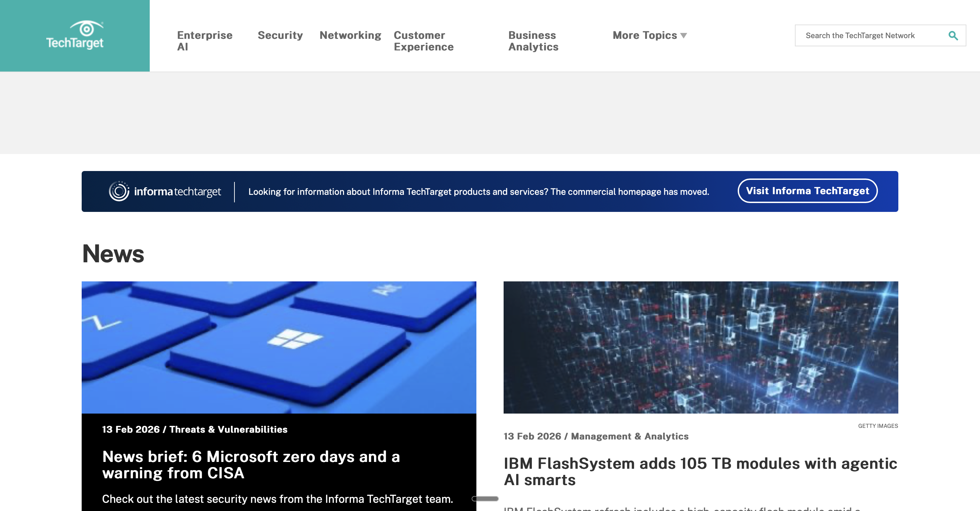Expand the More Topics dropdown arrow

[x=684, y=35]
